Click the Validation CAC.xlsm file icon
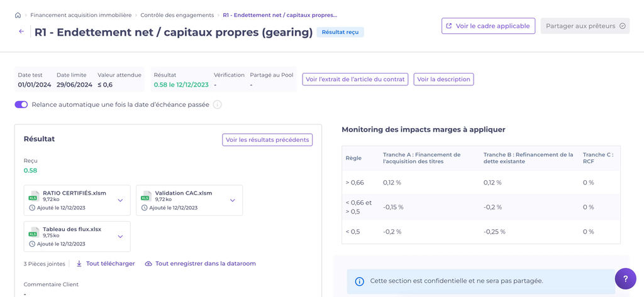 click(x=146, y=197)
